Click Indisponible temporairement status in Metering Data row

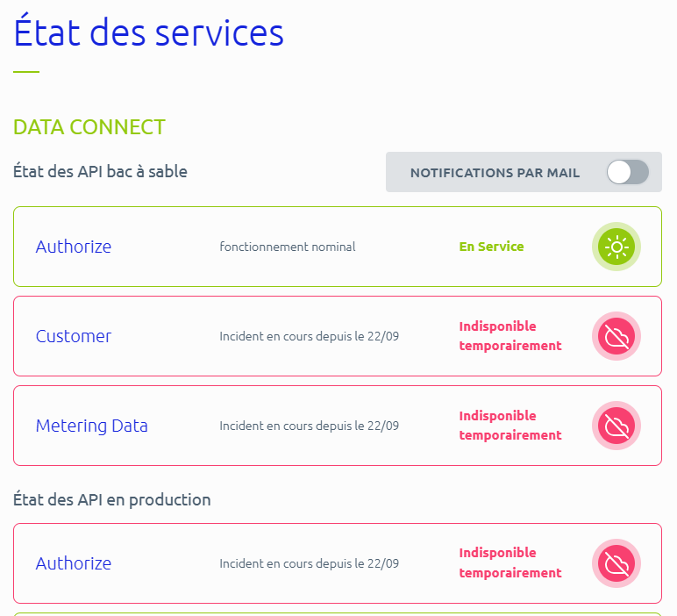510,426
